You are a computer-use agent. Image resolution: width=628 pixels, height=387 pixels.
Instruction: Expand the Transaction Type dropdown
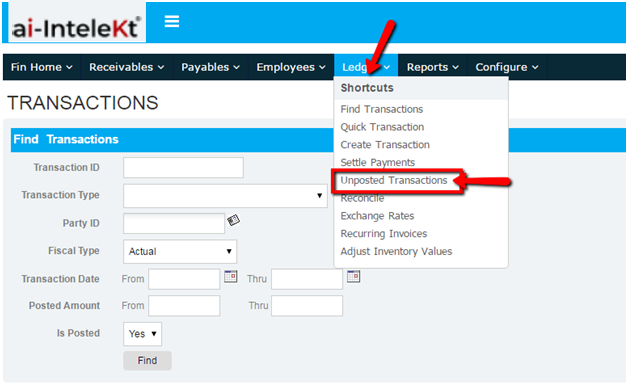click(x=225, y=196)
